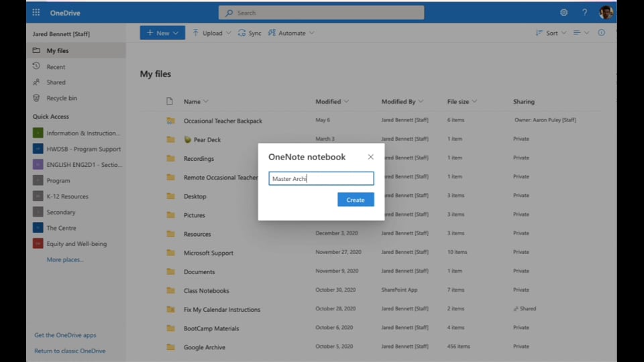Viewport: 644px width, 362px height.
Task: Click the Sharing column header
Action: coord(524,101)
